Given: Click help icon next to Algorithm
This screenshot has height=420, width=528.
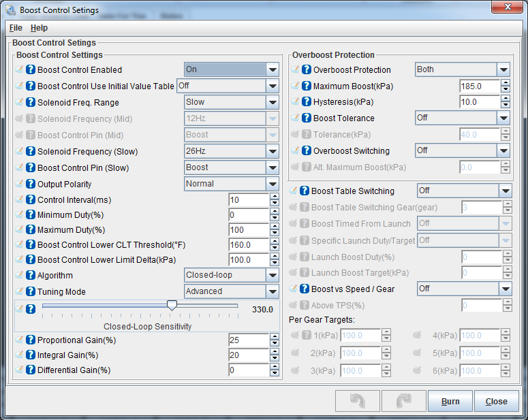Looking at the screenshot, I should pyautogui.click(x=31, y=276).
